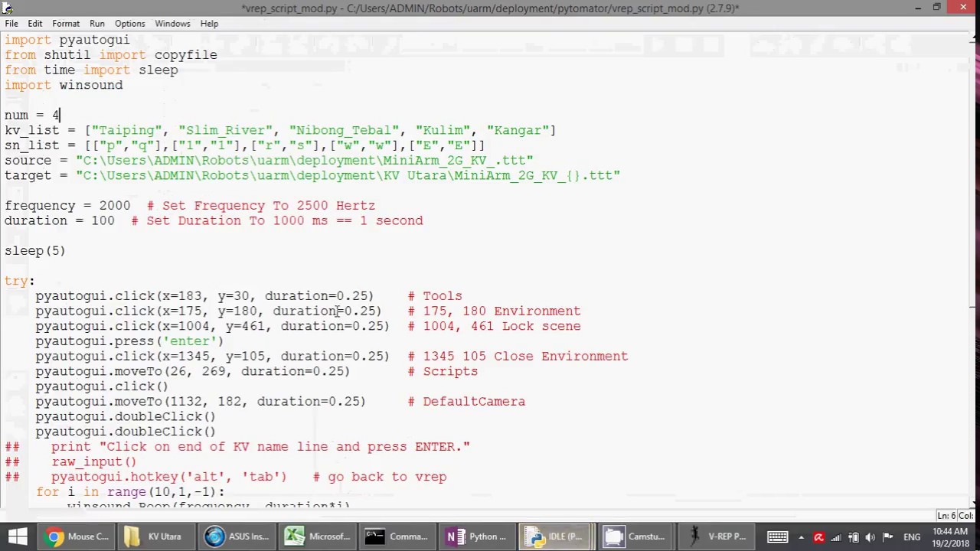
Task: Click '# 1345 105 Close Environment' comment
Action: pos(518,356)
